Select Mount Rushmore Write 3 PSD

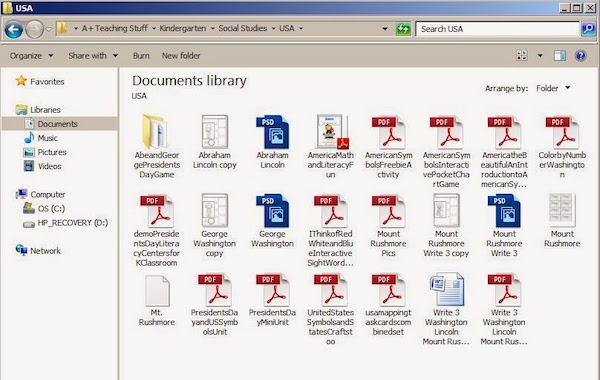(504, 225)
